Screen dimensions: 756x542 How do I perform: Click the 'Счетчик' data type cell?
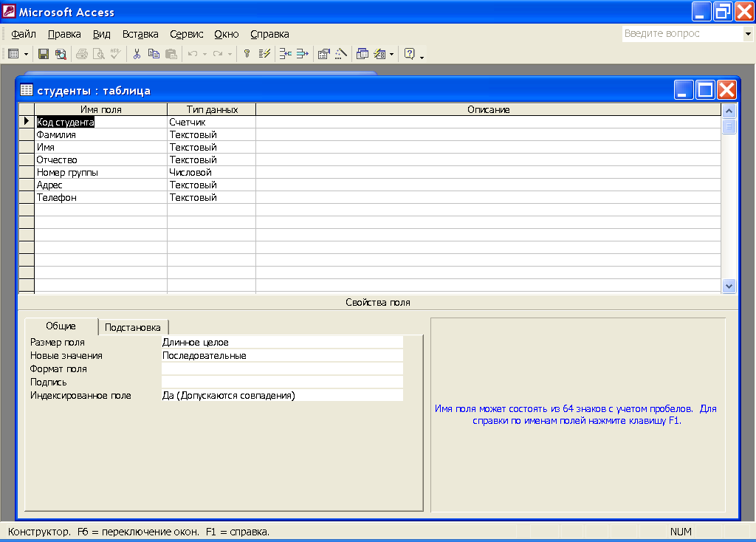[x=212, y=122]
